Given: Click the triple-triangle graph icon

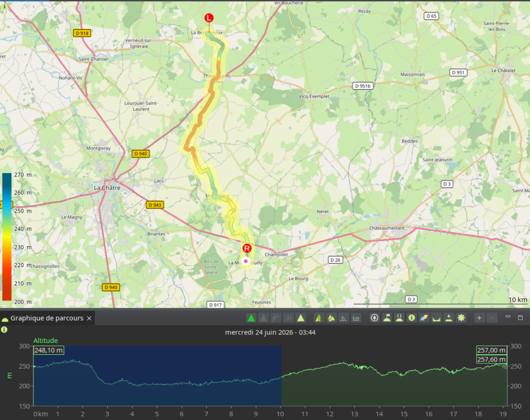Looking at the screenshot, I should click(x=331, y=318).
